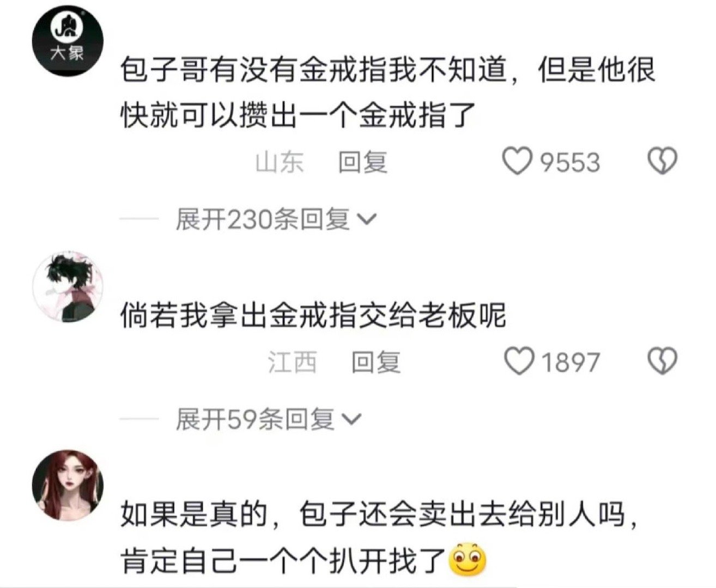716x588 pixels.
Task: Tap the 山东 location label
Action: [280, 162]
